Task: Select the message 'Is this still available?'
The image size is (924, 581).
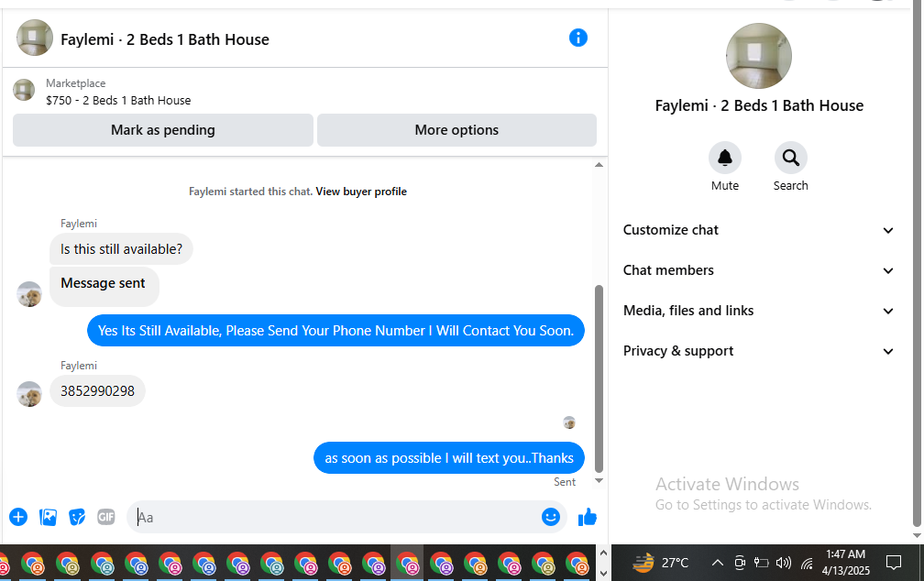Action: [121, 249]
